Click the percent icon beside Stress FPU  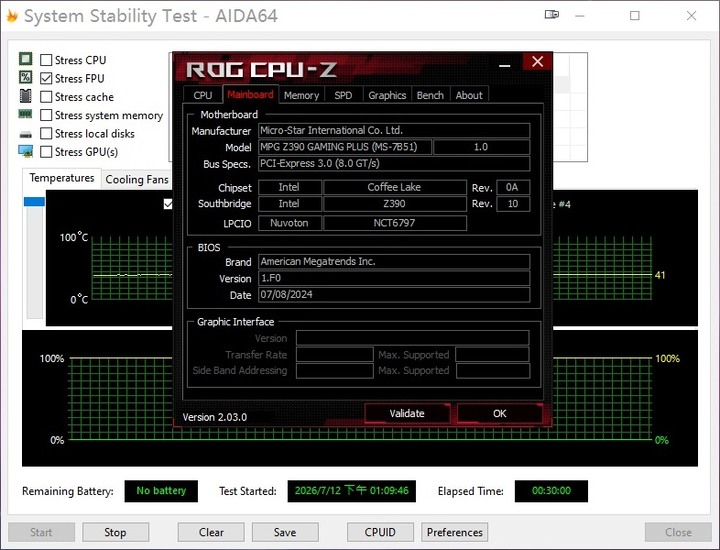(26, 77)
